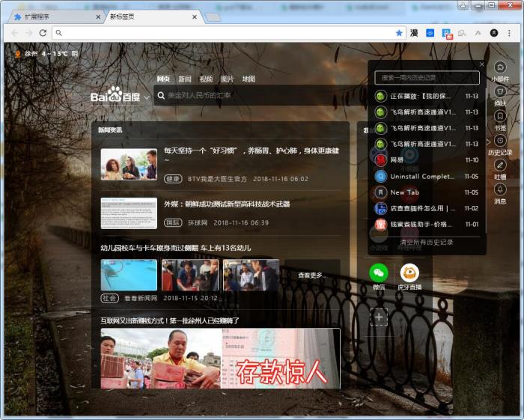This screenshot has height=420, width=524.
Task: Click the 社会 category tag
Action: tap(109, 298)
